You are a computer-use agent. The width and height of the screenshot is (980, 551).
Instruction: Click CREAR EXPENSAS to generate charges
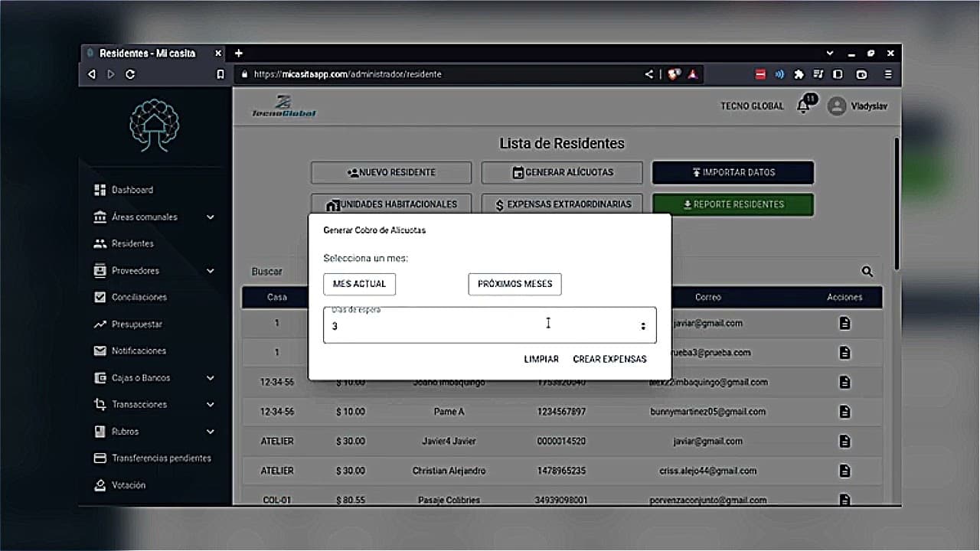click(x=609, y=359)
